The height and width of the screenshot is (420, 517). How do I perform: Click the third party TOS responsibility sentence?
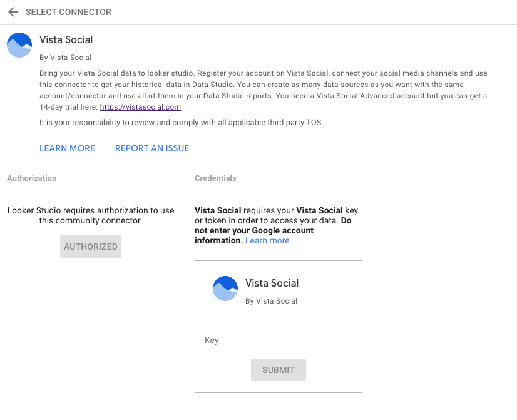coord(182,123)
